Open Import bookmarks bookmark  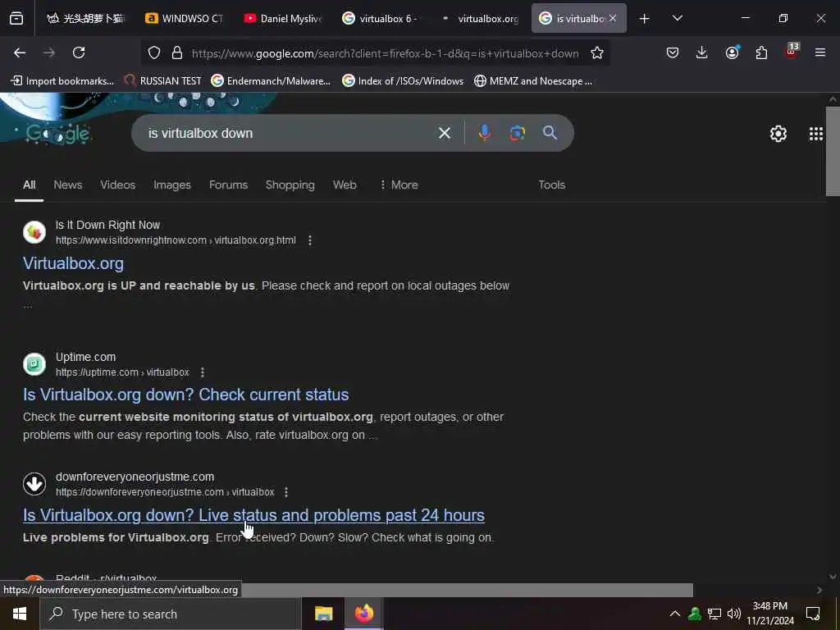point(62,81)
